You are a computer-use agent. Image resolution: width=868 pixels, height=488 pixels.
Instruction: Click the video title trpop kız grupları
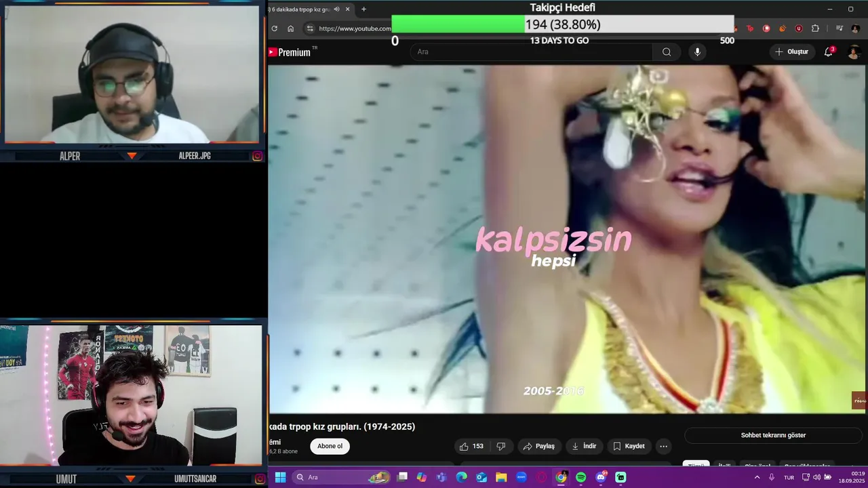(x=342, y=426)
